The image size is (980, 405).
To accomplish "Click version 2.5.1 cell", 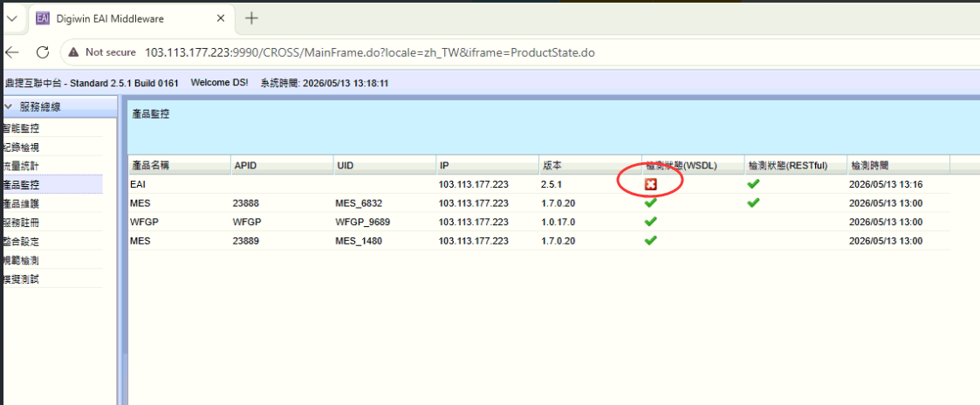I will point(552,184).
